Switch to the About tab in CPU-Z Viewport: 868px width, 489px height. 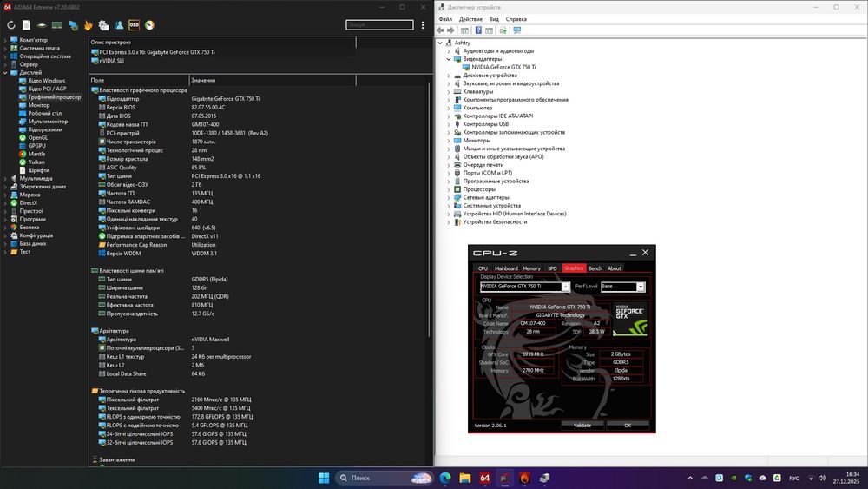(615, 268)
